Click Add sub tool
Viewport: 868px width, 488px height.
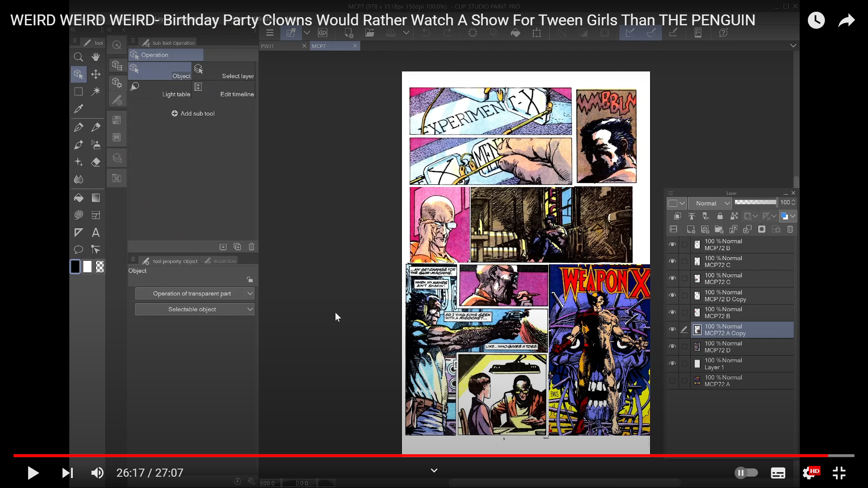click(193, 113)
